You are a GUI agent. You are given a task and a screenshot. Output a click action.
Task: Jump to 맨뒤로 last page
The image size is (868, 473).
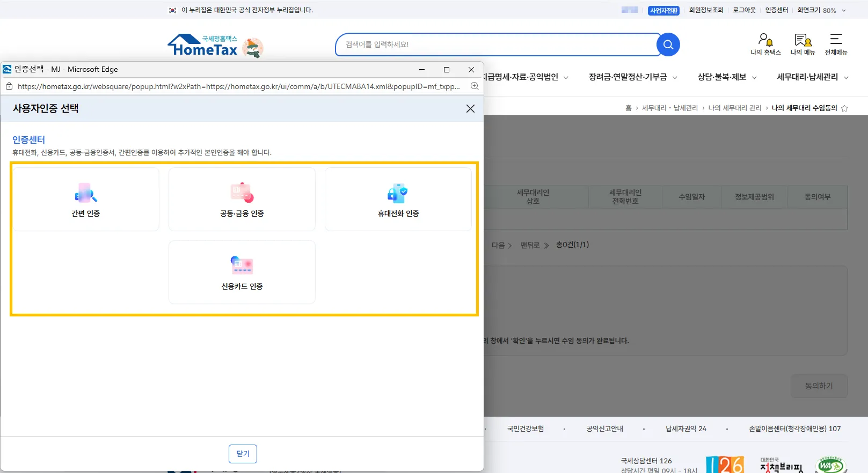(x=535, y=245)
